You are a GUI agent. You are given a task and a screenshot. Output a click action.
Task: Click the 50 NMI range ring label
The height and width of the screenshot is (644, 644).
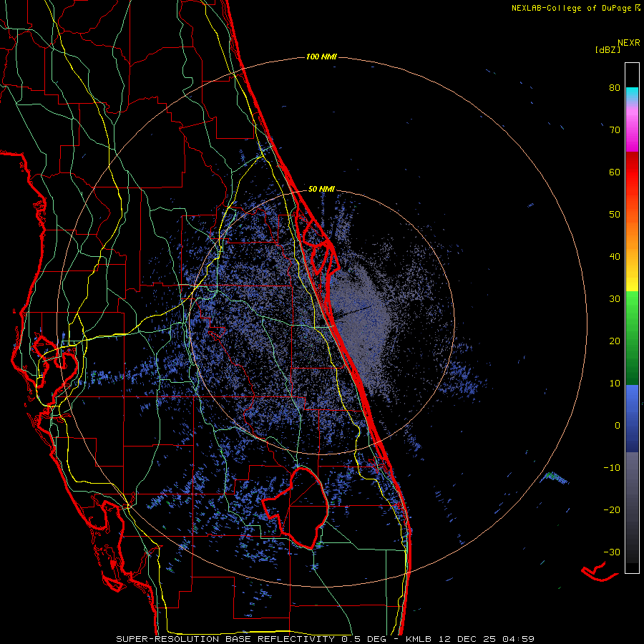[321, 190]
